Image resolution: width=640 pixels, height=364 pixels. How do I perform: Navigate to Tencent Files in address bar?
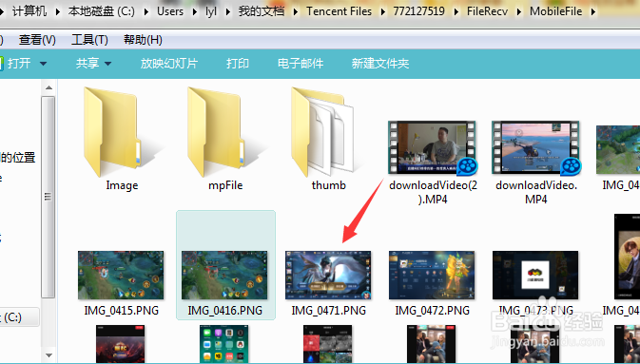tap(339, 11)
